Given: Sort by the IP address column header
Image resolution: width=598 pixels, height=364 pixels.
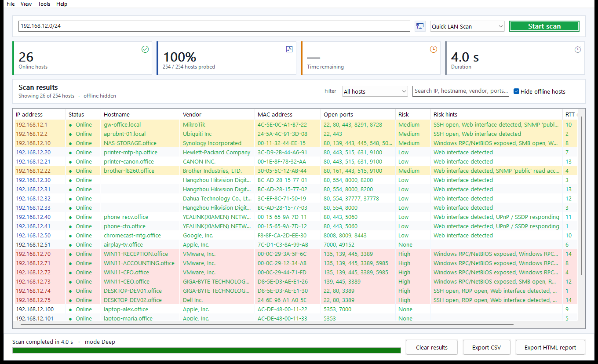Looking at the screenshot, I should [39, 114].
